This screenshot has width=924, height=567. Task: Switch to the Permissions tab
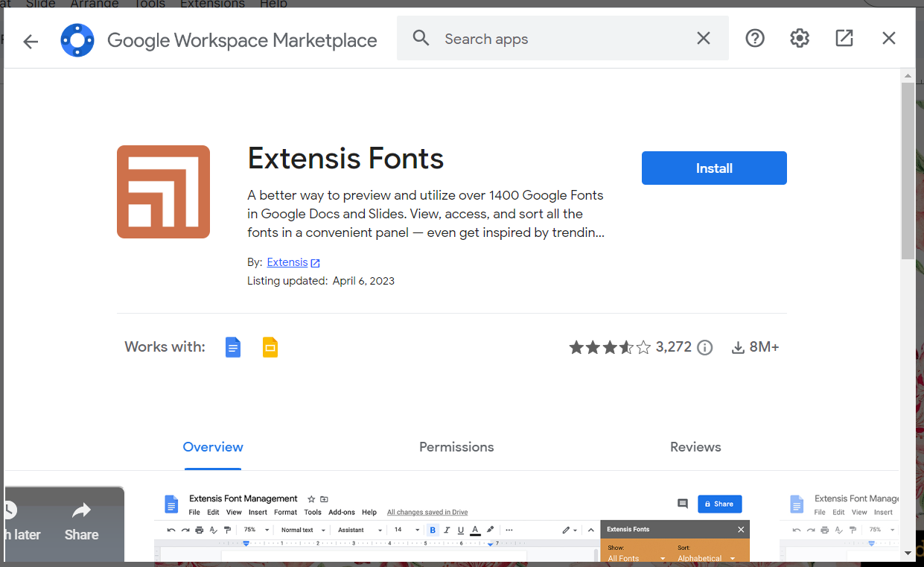pyautogui.click(x=456, y=447)
